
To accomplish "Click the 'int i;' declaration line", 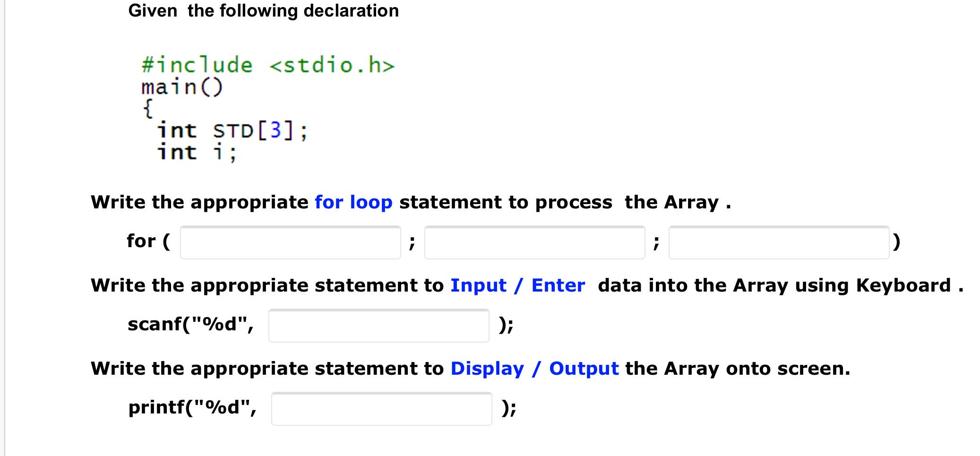I will click(196, 151).
